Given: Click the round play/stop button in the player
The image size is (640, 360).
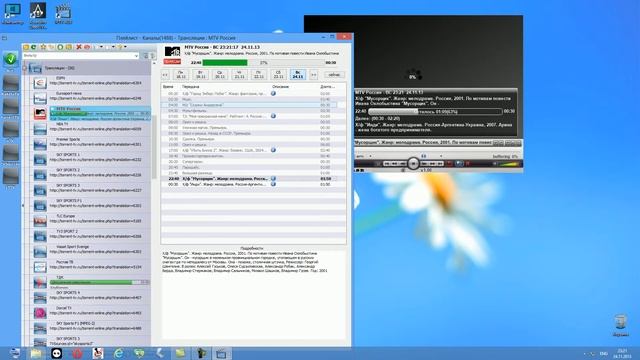Looking at the screenshot, I should 413,164.
